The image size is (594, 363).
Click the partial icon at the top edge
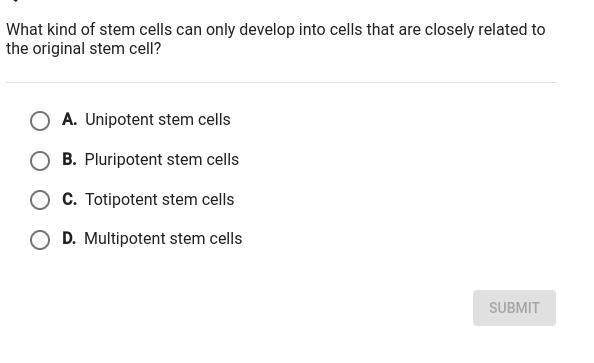pyautogui.click(x=15, y=1)
